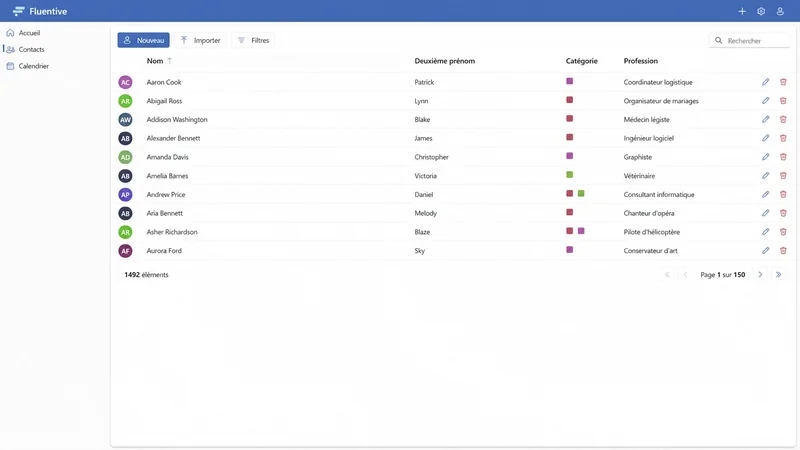Click Asher Richardson's purple category swatch
Screen dimensions: 800x450
(x=581, y=231)
